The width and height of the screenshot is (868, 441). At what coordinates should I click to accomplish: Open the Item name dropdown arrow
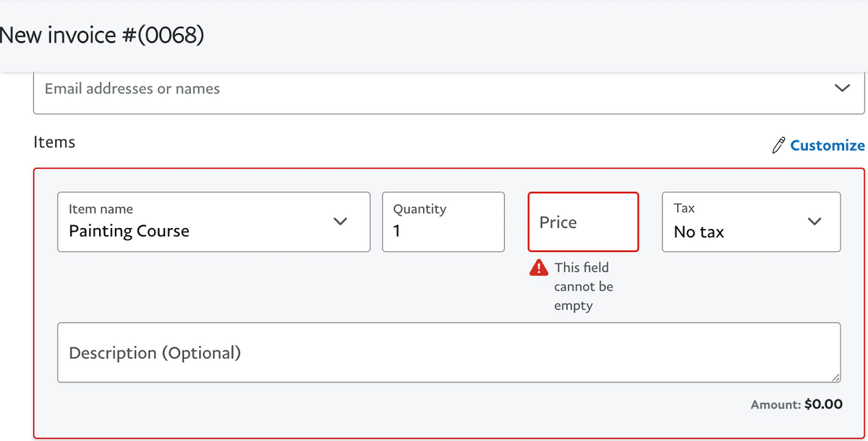(x=340, y=221)
